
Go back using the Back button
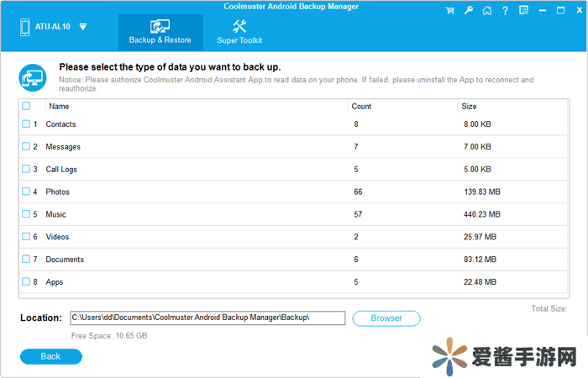pos(50,356)
